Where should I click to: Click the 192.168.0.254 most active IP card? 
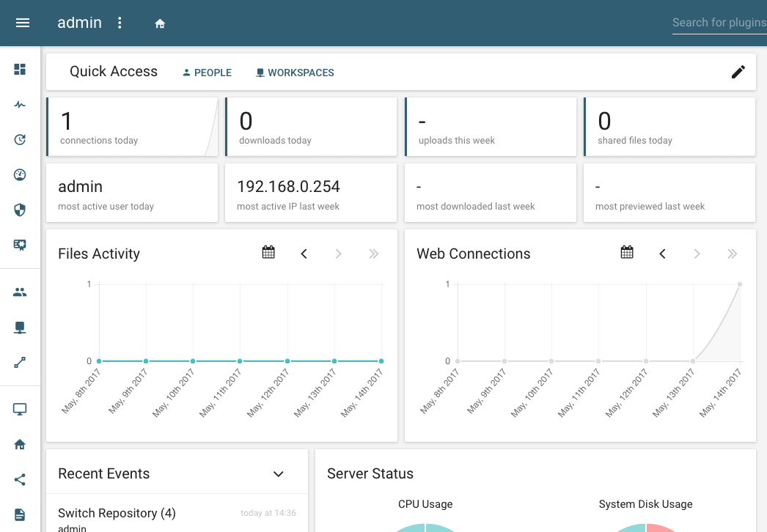(311, 193)
